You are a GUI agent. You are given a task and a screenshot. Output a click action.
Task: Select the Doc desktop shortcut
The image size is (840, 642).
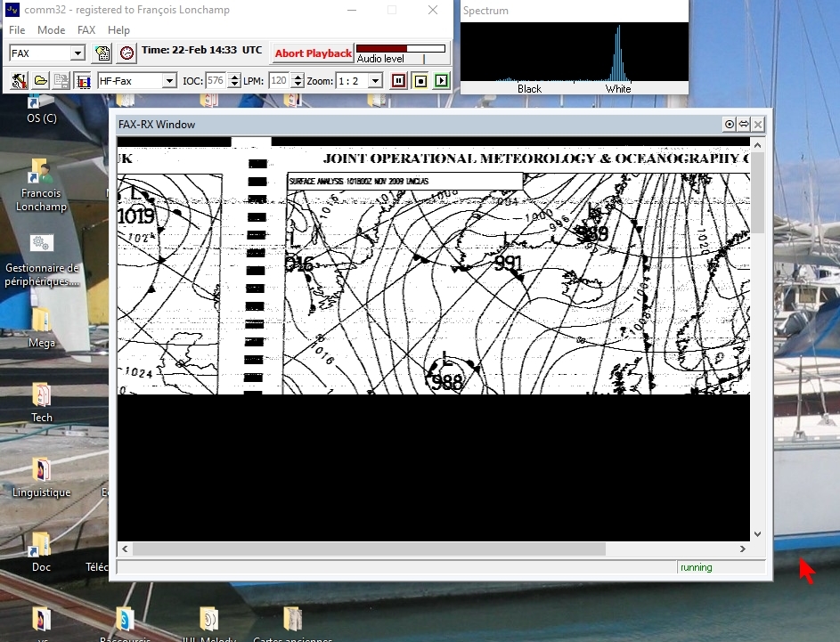click(41, 553)
